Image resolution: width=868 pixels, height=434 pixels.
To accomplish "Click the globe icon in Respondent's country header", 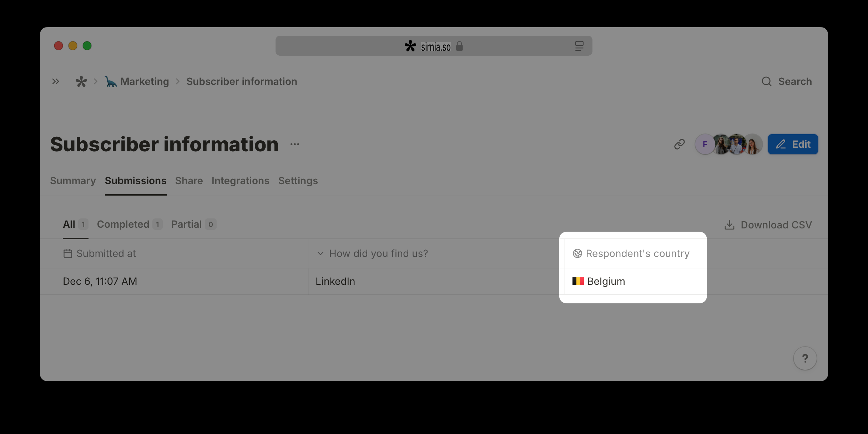I will click(x=577, y=253).
